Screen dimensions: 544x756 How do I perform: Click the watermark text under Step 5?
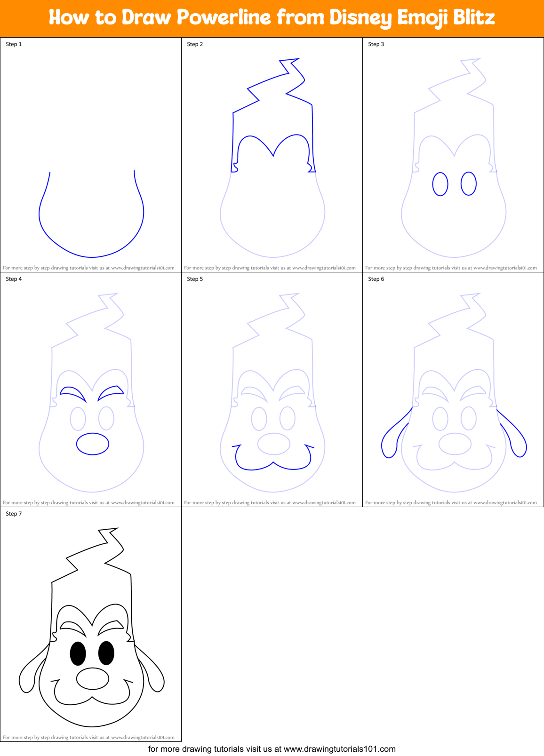pyautogui.click(x=270, y=502)
